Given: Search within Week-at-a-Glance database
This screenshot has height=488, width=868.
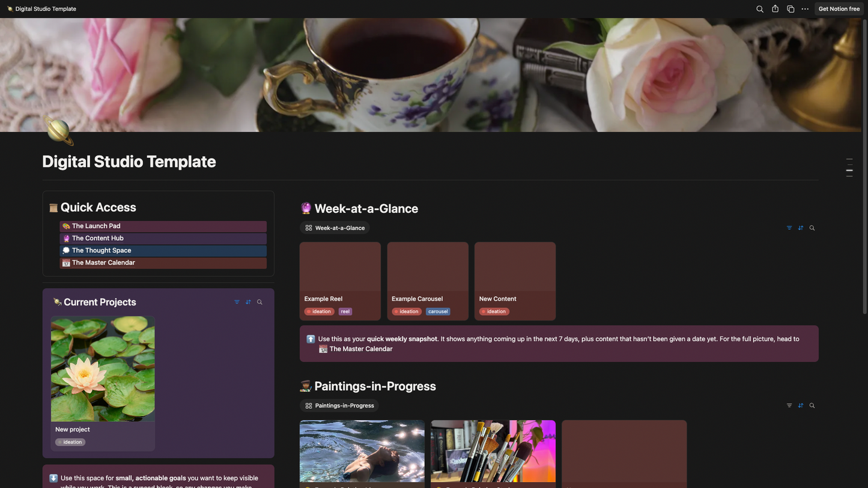Looking at the screenshot, I should (x=812, y=228).
